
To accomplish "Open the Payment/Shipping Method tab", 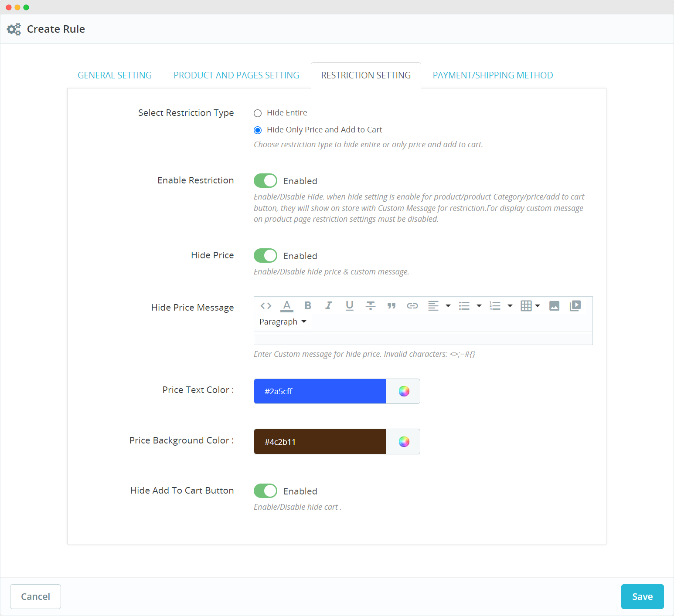I will 493,75.
